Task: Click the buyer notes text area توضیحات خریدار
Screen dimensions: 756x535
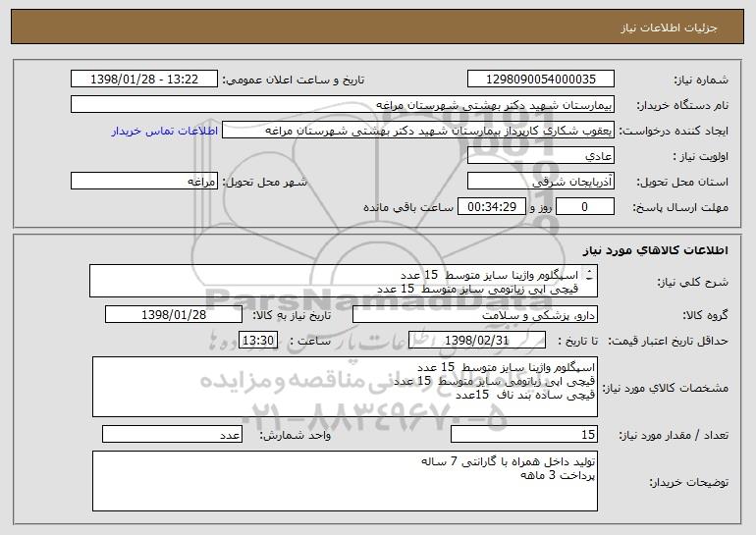Action: (x=345, y=481)
